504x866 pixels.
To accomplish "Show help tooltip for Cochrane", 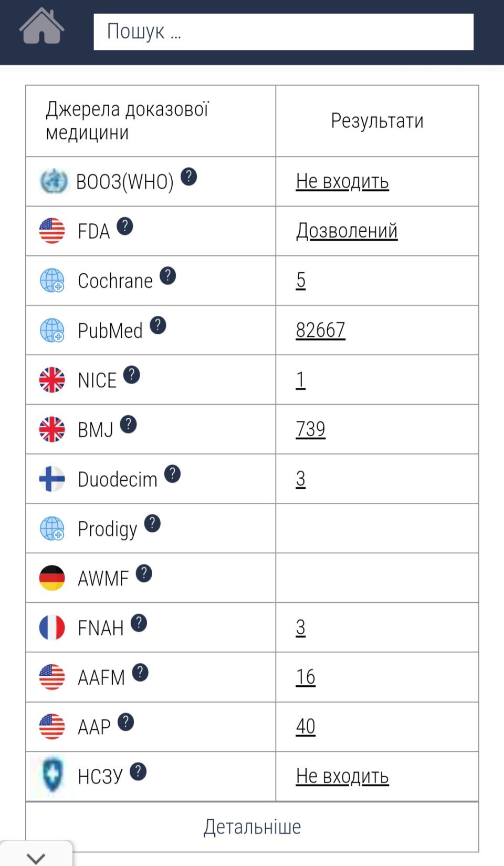I will click(x=168, y=275).
